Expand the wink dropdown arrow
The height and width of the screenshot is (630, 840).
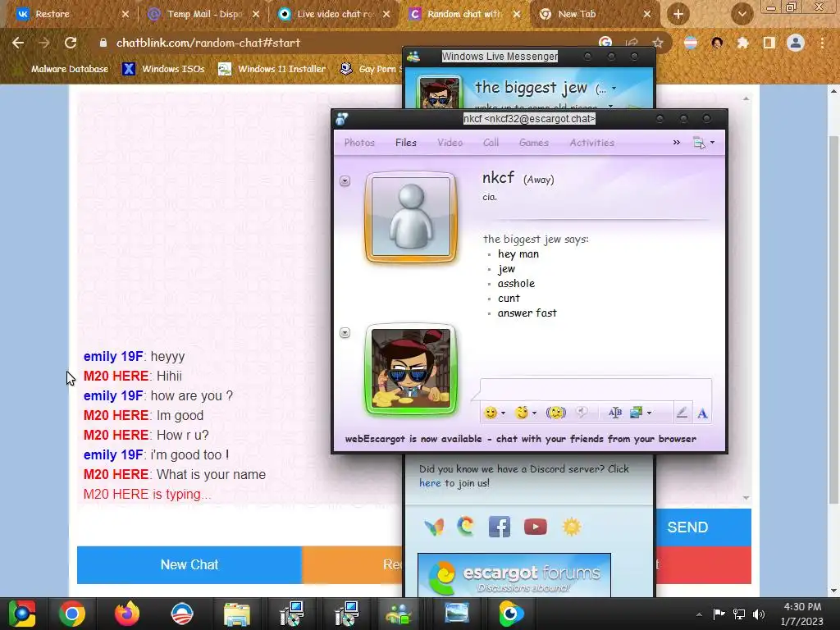click(534, 413)
